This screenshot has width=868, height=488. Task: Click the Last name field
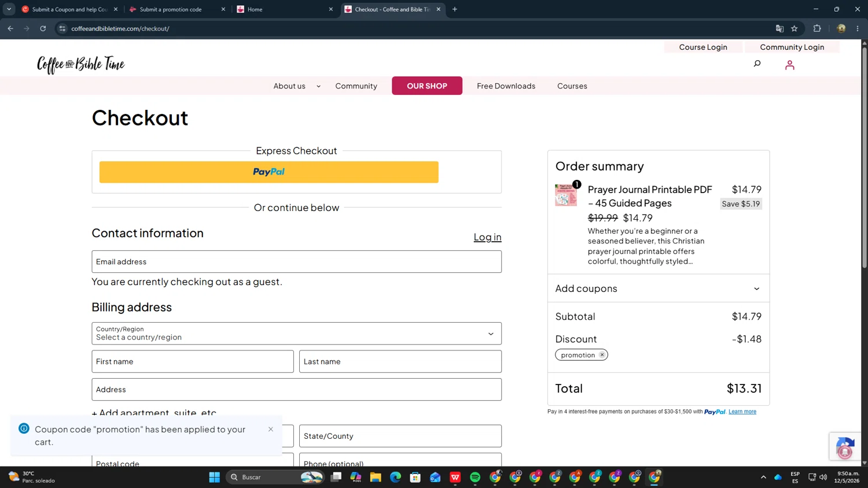400,361
